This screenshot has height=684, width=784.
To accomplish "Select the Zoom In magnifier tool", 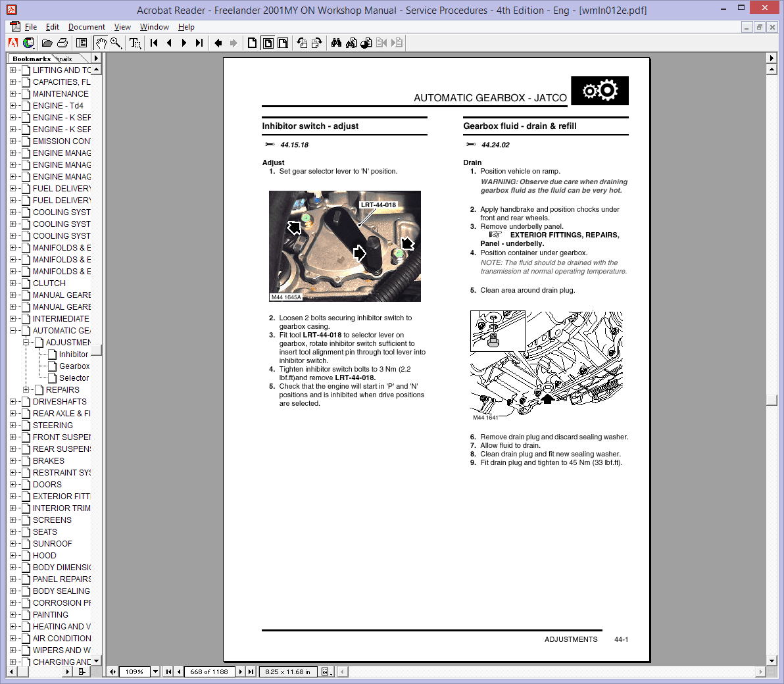I will (x=116, y=43).
